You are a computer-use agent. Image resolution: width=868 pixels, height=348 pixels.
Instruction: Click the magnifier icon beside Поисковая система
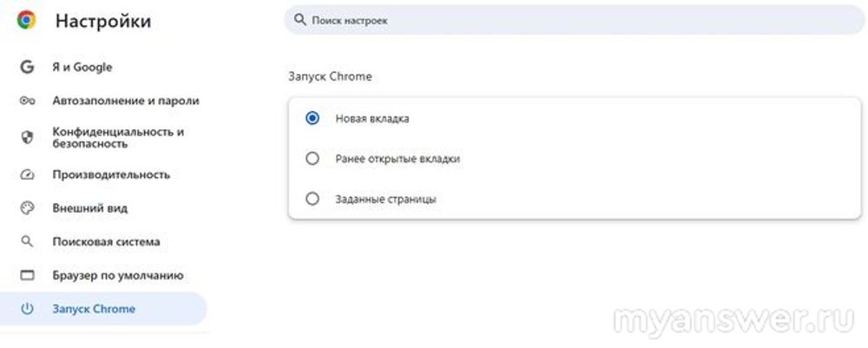click(x=27, y=241)
